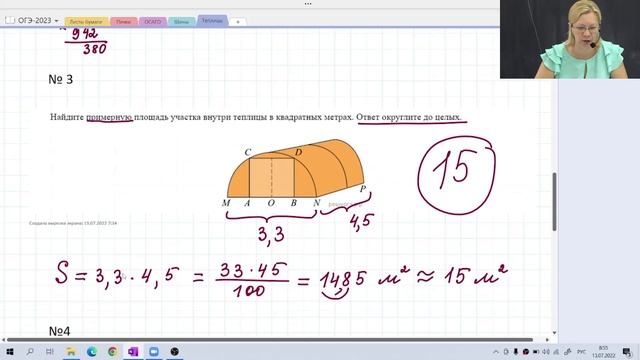Click the scroll right arrow
This screenshot has height=360, width=640.
[547, 340]
